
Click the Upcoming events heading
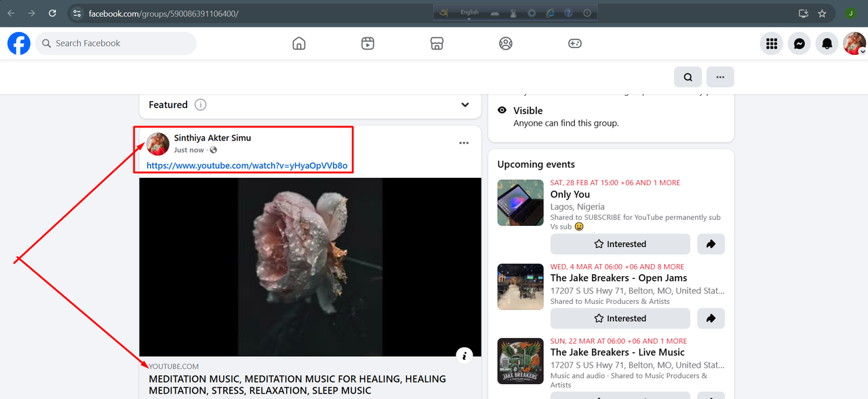tap(536, 164)
